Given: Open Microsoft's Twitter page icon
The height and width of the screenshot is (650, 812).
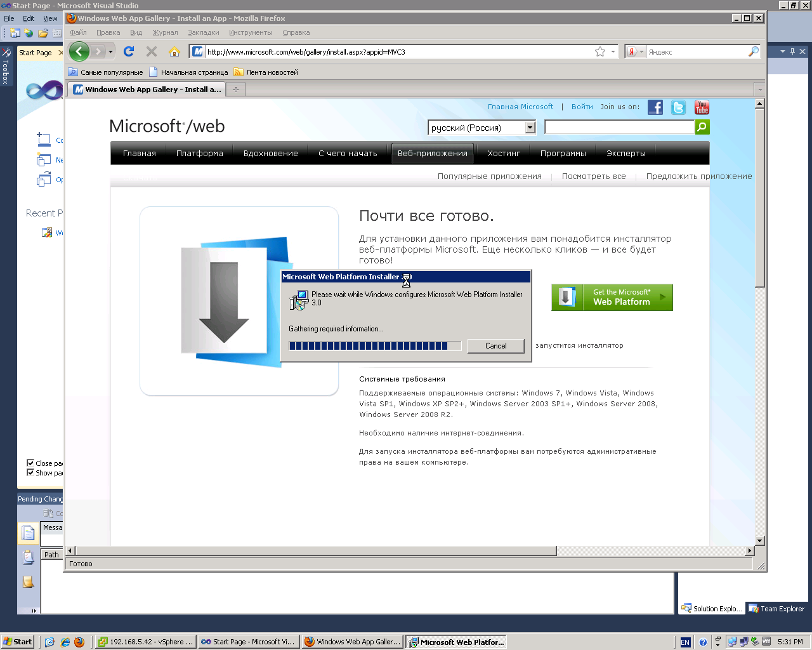Looking at the screenshot, I should pos(678,107).
